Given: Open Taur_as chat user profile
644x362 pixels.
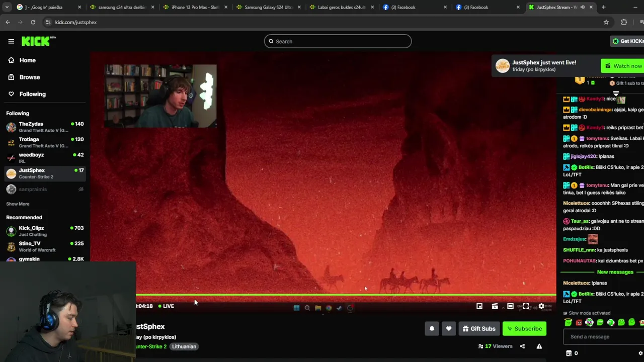Looking at the screenshot, I should click(580, 221).
